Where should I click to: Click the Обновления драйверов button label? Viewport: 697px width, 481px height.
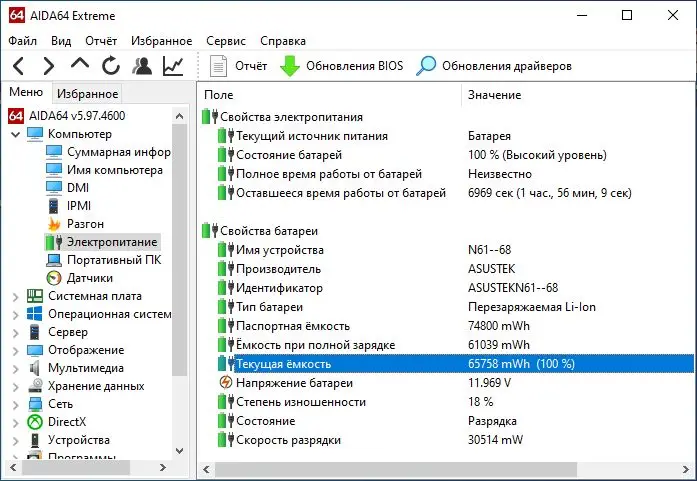507,66
